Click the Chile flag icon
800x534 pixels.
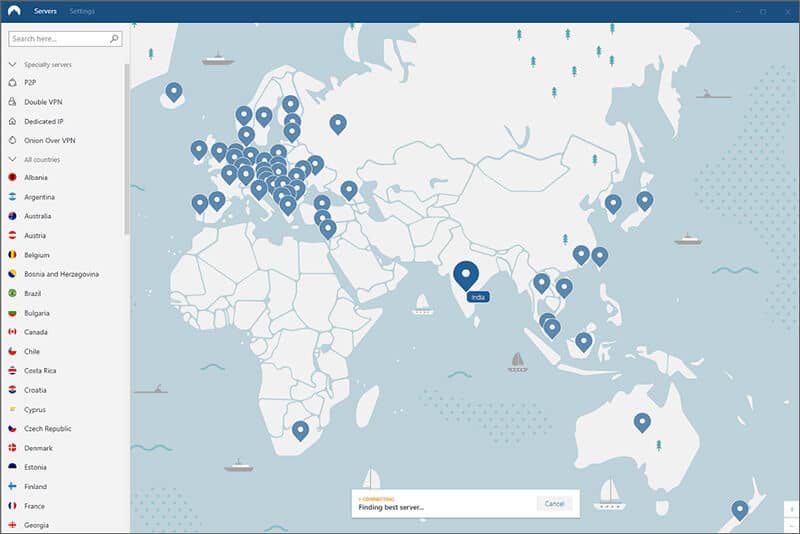13,351
